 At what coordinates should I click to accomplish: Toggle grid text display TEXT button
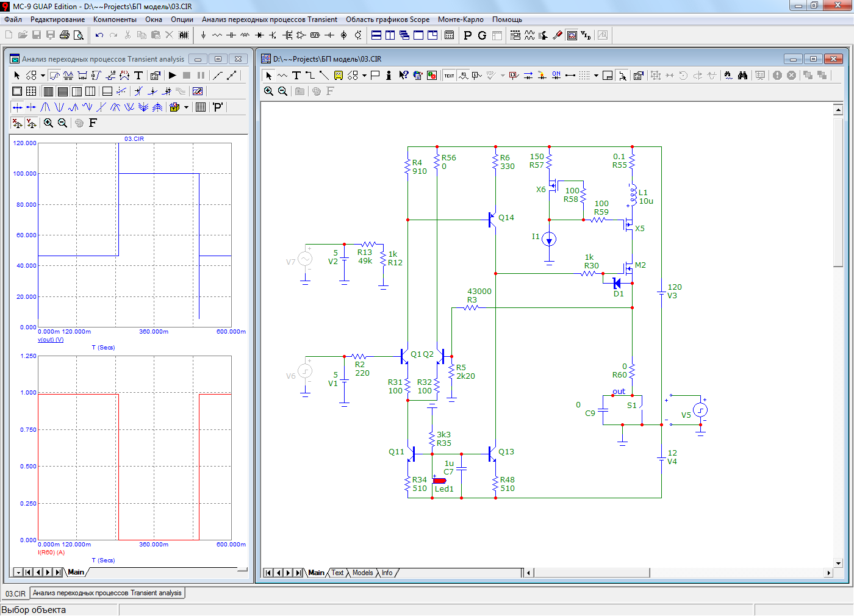click(449, 76)
